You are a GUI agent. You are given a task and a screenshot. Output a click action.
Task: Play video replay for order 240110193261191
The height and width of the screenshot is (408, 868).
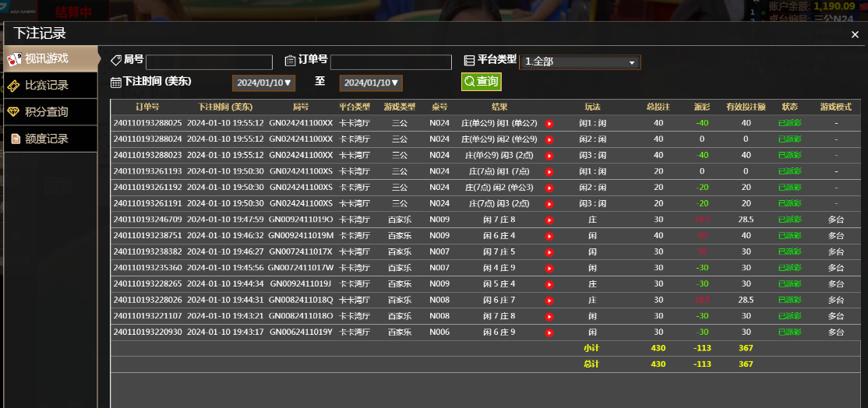point(549,204)
